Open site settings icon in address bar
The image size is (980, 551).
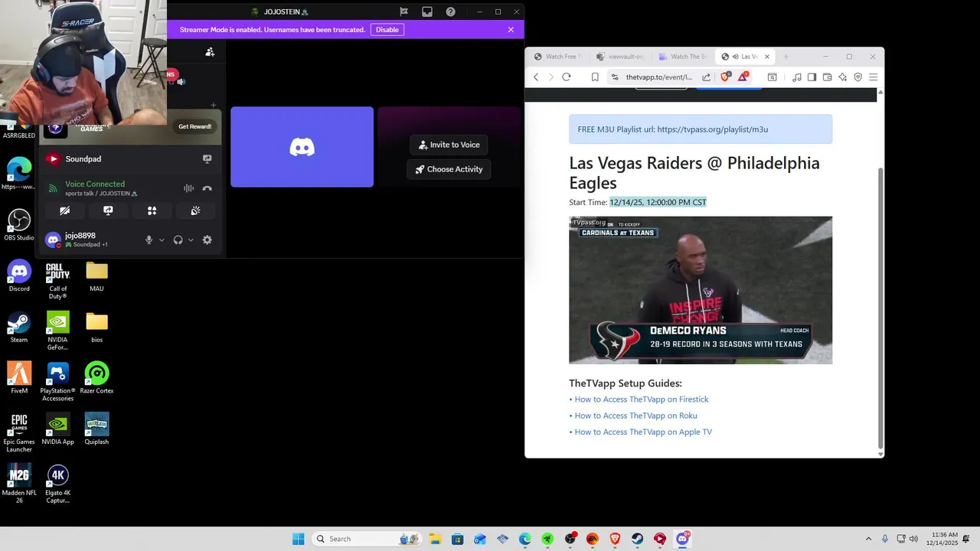(614, 77)
